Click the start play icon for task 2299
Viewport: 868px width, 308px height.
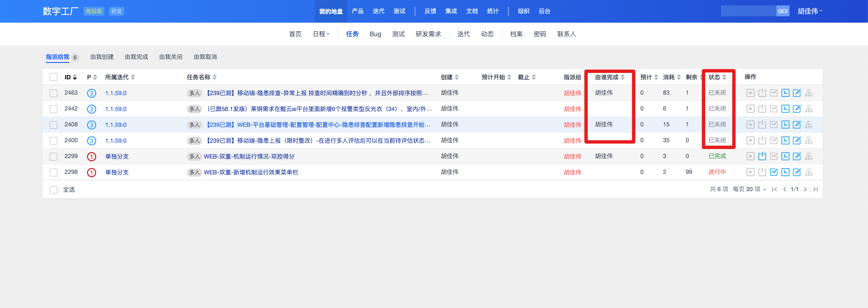coord(751,156)
